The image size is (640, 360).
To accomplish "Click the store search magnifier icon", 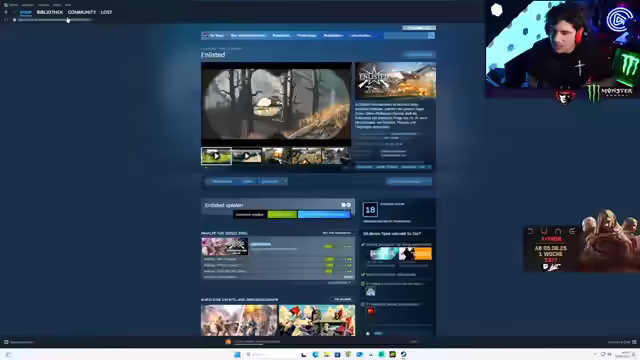I will 431,36.
